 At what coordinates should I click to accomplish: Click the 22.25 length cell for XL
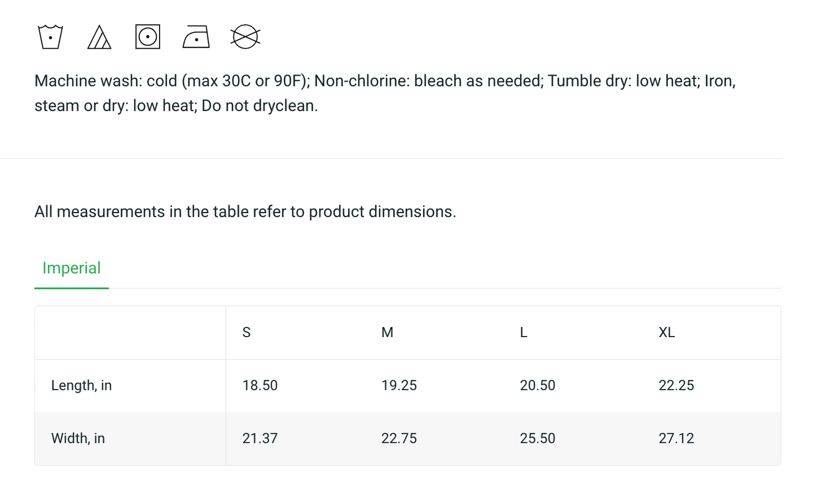676,386
